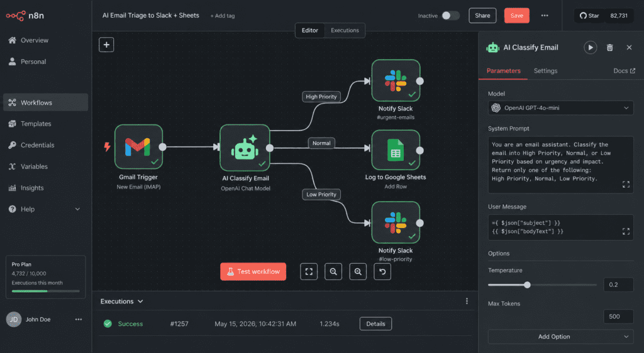Expand the Help menu chevron
This screenshot has width=644, height=353.
point(77,209)
